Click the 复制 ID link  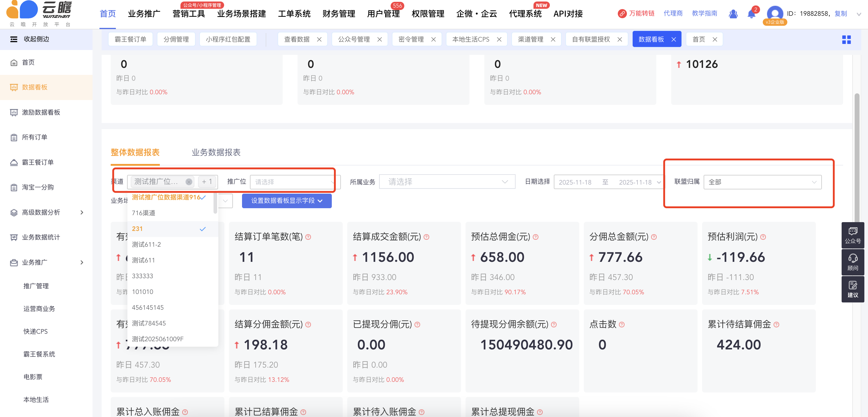pyautogui.click(x=840, y=14)
